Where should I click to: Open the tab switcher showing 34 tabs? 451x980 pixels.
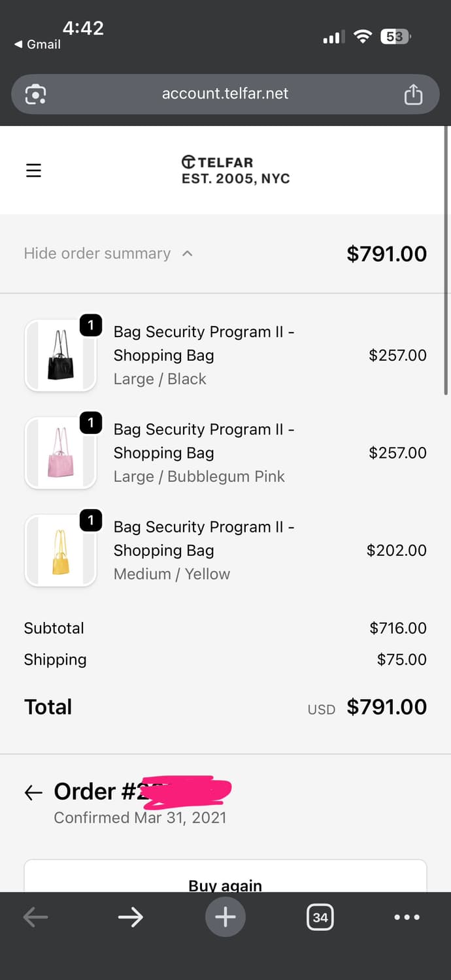click(320, 917)
